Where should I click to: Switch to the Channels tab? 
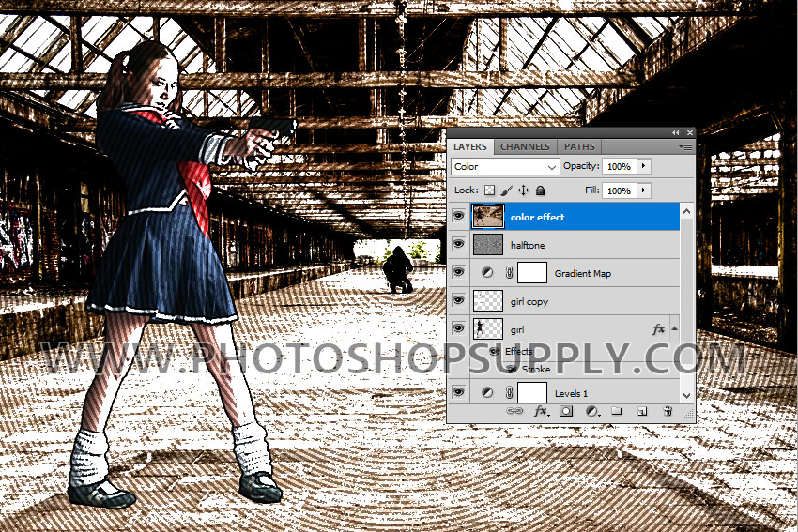pos(525,146)
